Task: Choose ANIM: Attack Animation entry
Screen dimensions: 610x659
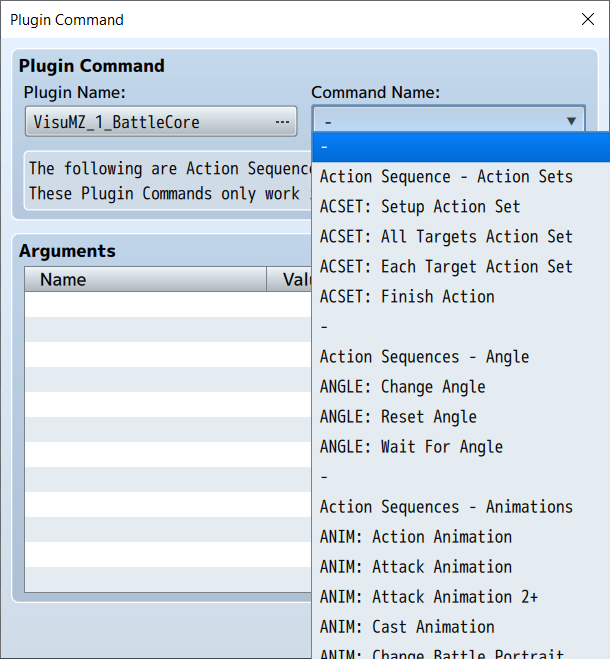Action: [x=416, y=567]
